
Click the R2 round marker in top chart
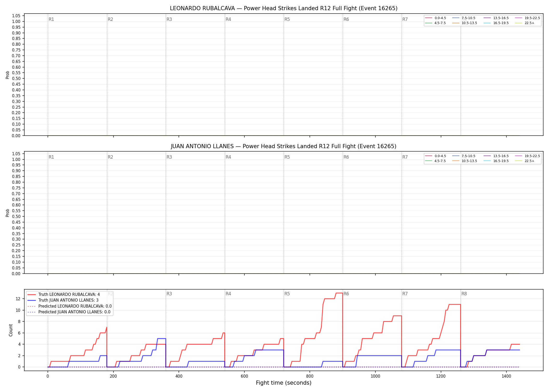coord(110,19)
